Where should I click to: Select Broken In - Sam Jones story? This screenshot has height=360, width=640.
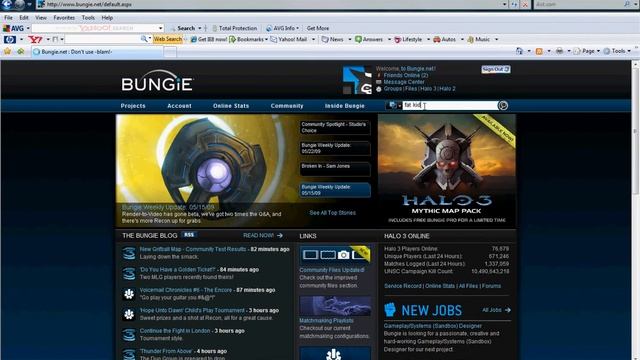click(x=335, y=169)
